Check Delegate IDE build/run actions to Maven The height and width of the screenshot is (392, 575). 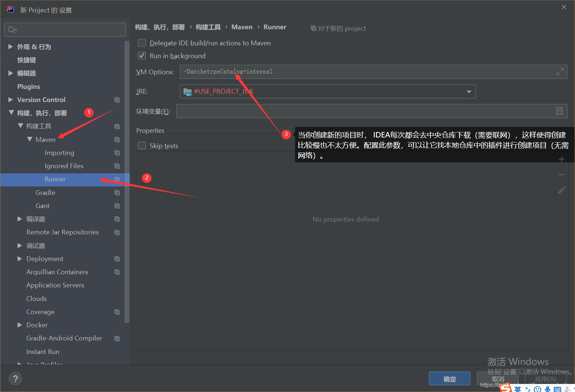tap(142, 43)
